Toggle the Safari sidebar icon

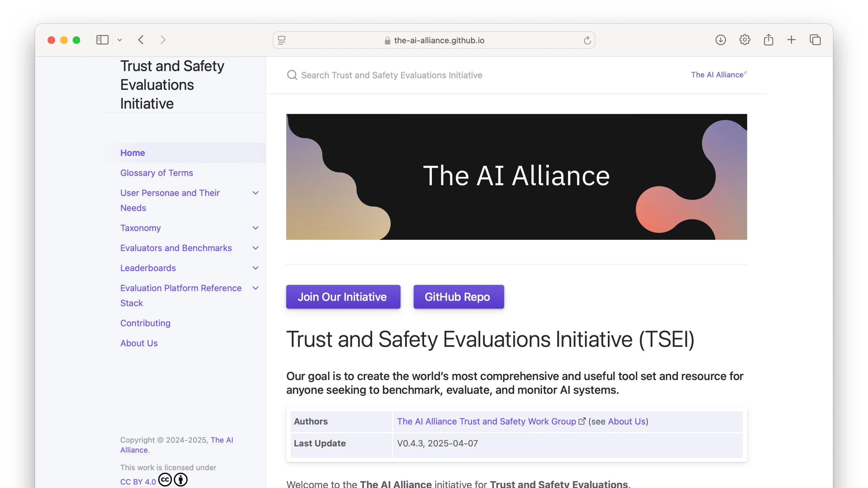point(102,40)
